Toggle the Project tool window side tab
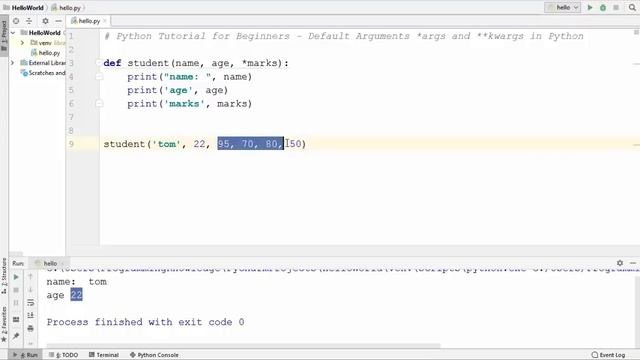The height and width of the screenshot is (360, 640). click(x=4, y=35)
